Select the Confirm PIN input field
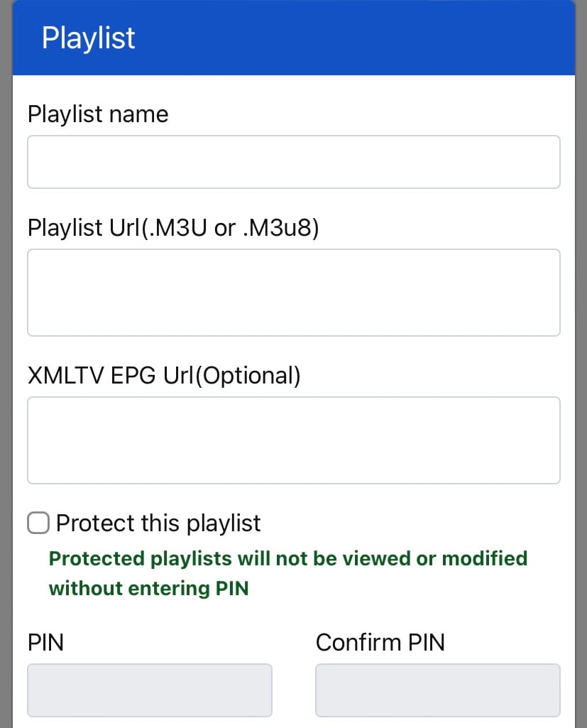 click(x=437, y=690)
